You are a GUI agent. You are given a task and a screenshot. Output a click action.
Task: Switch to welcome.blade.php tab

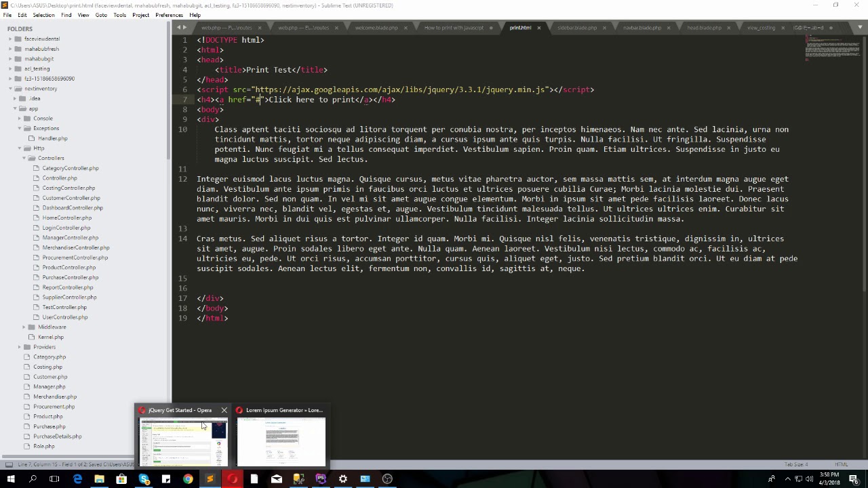(376, 28)
